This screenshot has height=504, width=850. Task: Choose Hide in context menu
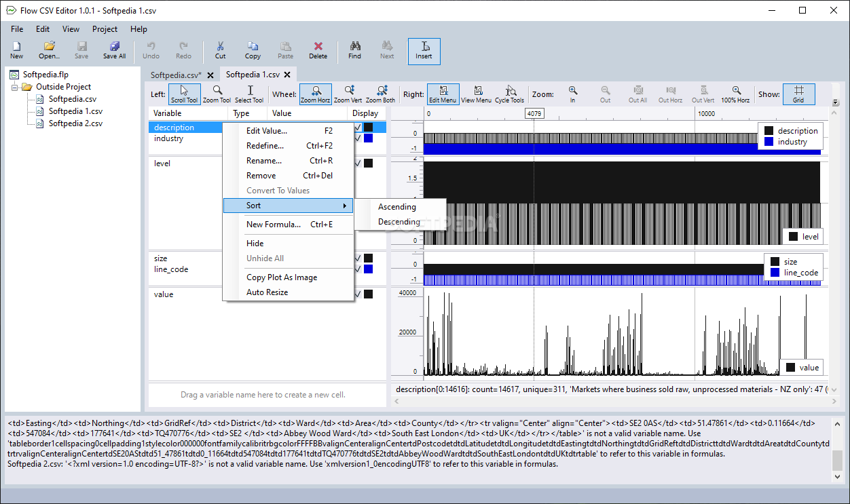pyautogui.click(x=288, y=244)
